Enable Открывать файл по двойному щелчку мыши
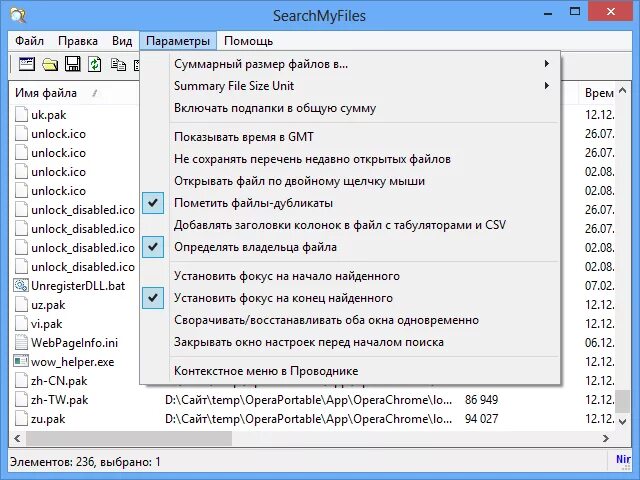 tap(350, 181)
